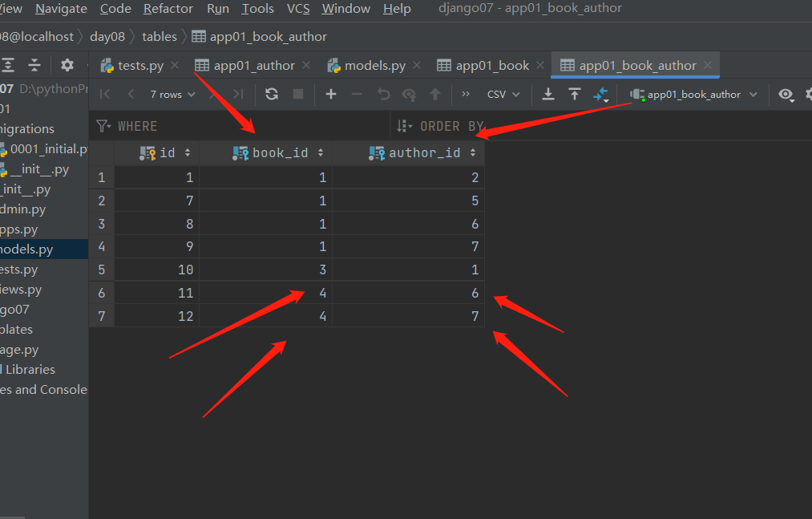Click the Add Row plus icon

click(x=331, y=94)
